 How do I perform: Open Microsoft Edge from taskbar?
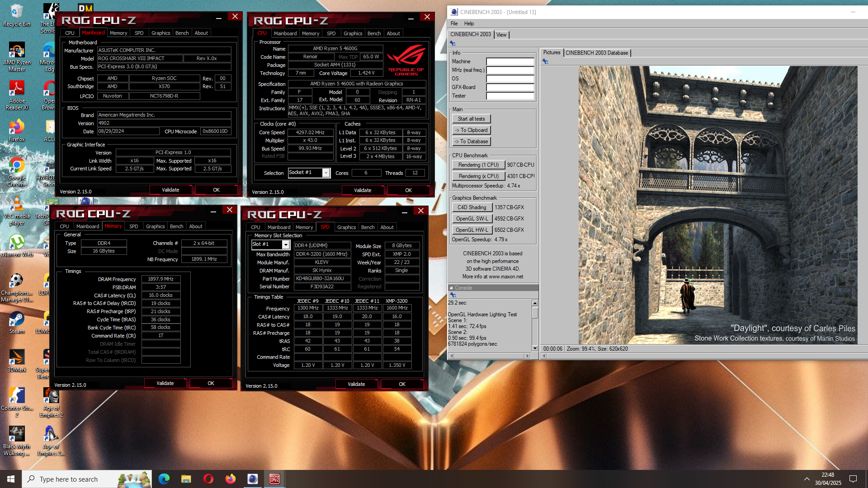pyautogui.click(x=164, y=479)
